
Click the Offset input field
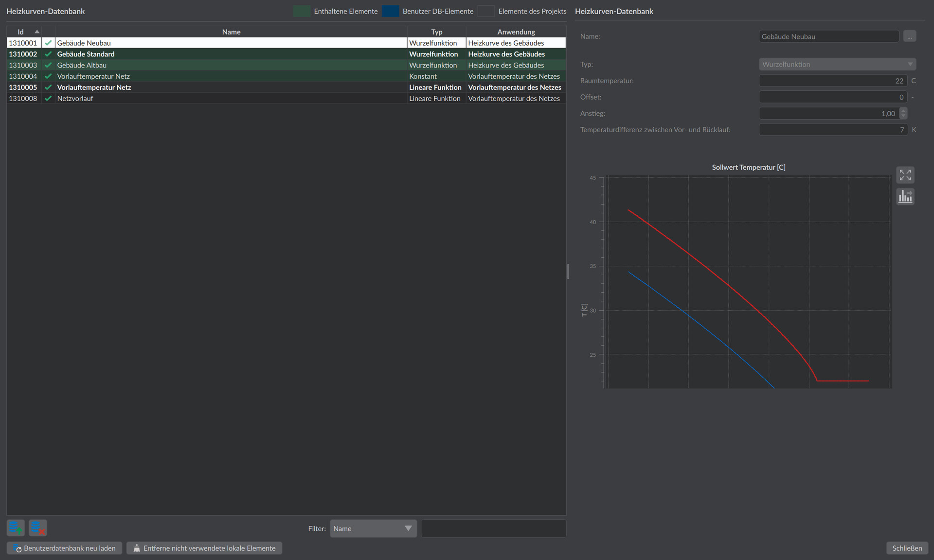coord(833,97)
